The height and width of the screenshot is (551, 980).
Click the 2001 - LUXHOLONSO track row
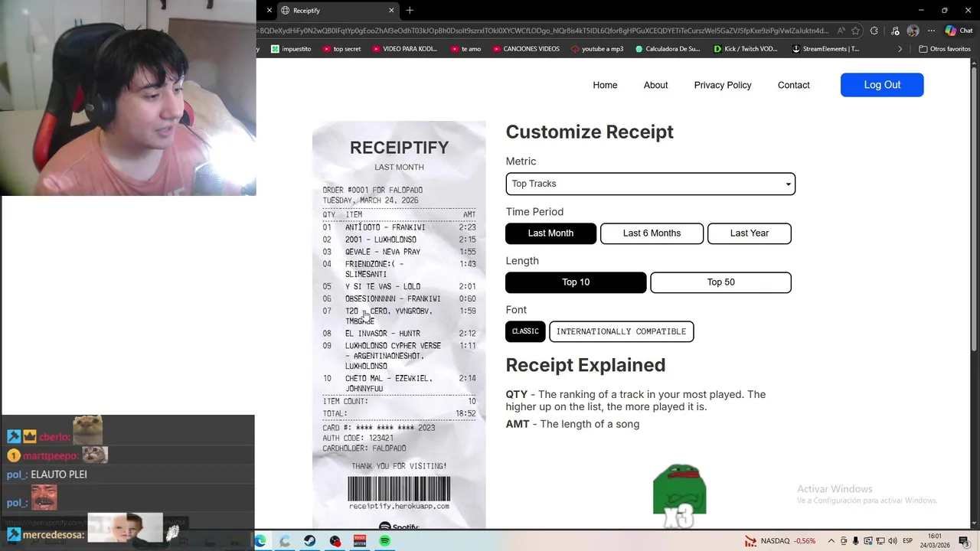pyautogui.click(x=399, y=240)
